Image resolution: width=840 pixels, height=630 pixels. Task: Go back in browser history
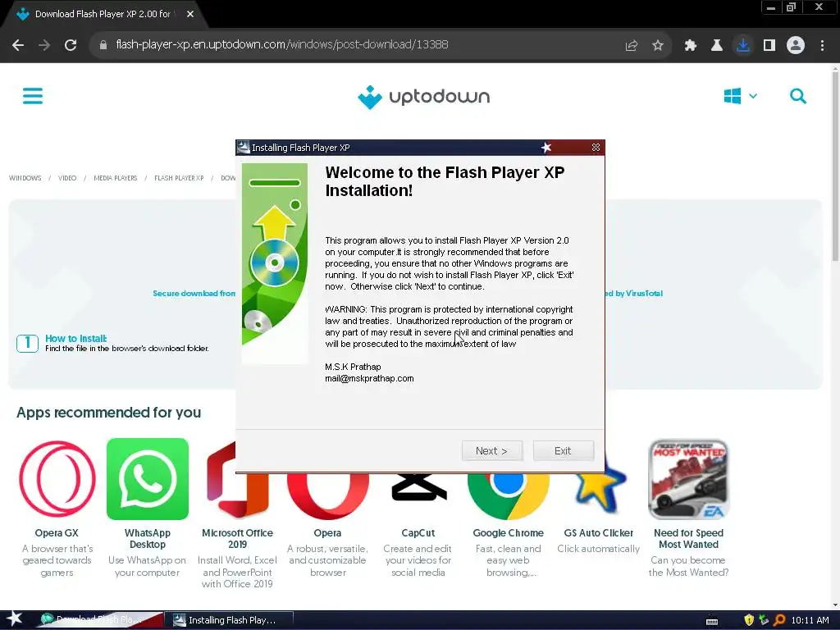pyautogui.click(x=18, y=45)
